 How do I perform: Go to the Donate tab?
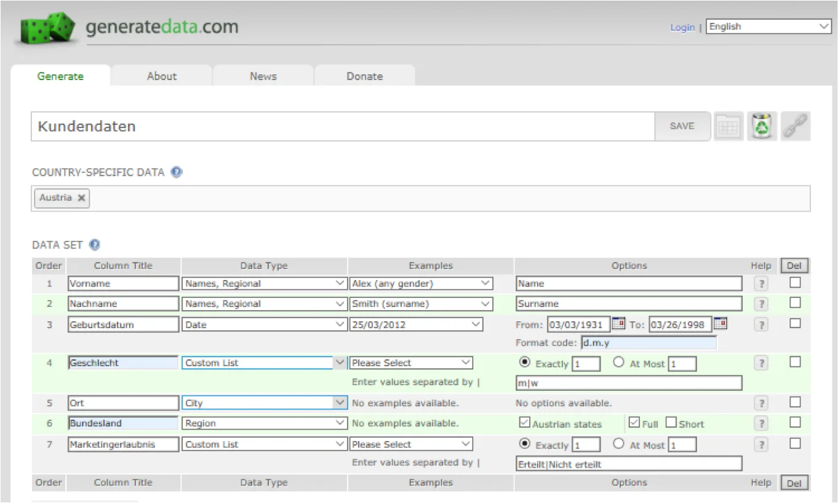[365, 76]
